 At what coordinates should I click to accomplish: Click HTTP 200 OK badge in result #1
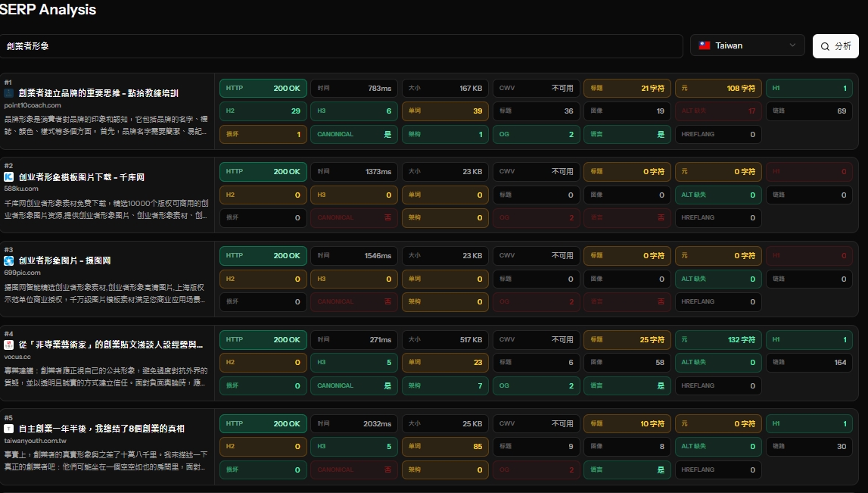tap(263, 88)
